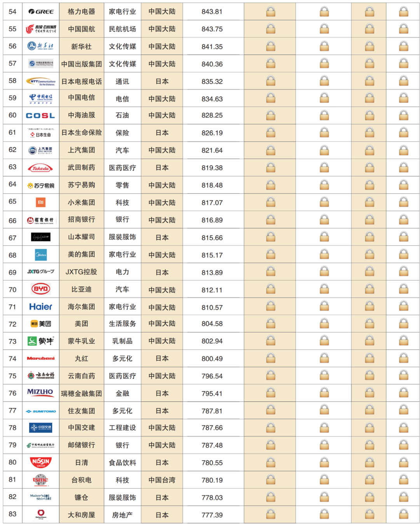Click the COSL logo
This screenshot has height=524, width=420.
pos(40,116)
